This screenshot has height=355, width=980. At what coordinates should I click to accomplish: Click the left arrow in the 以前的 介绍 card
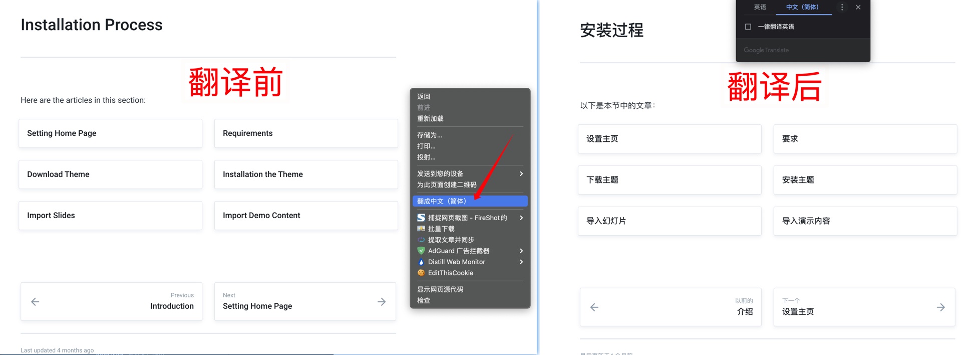click(594, 307)
